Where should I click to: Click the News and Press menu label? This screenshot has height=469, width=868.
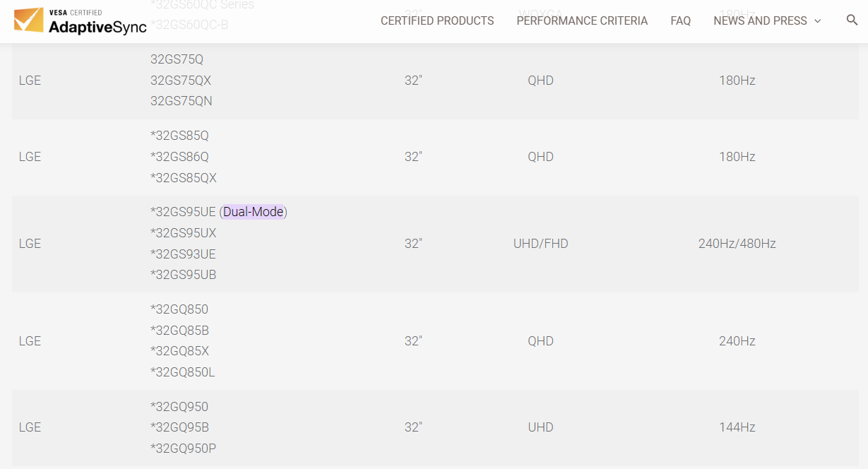[x=760, y=21]
